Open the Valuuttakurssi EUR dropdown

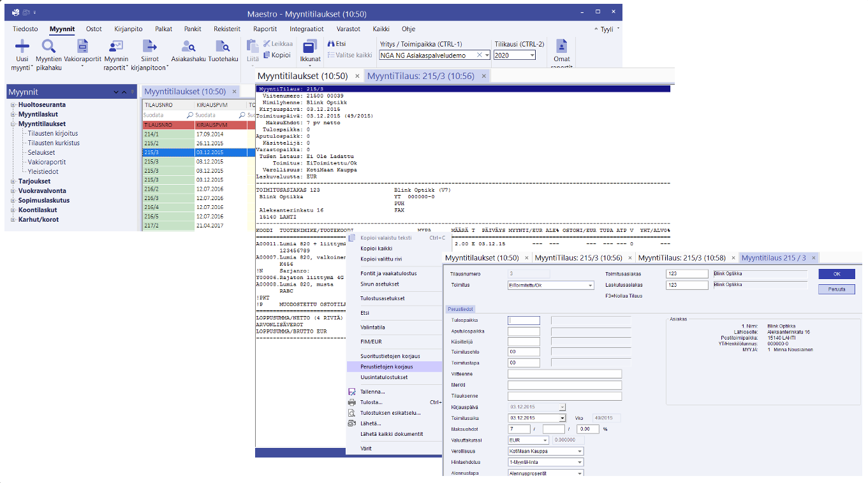pos(545,440)
